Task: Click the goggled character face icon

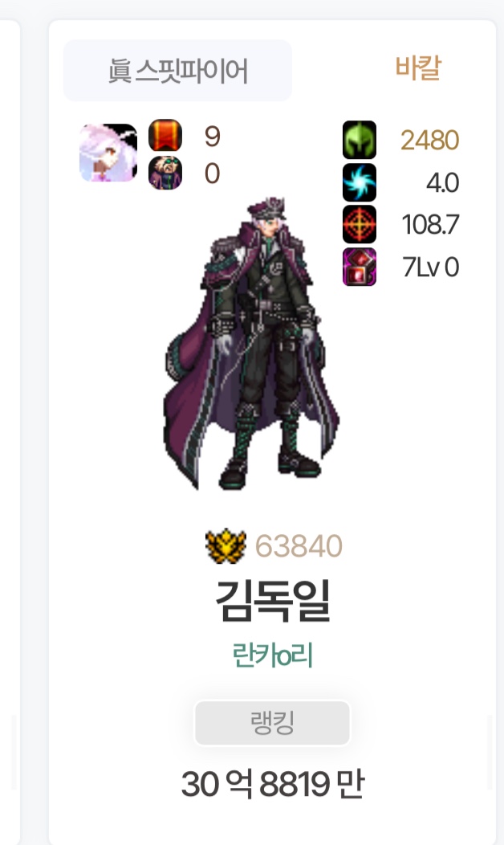Action: tap(165, 173)
